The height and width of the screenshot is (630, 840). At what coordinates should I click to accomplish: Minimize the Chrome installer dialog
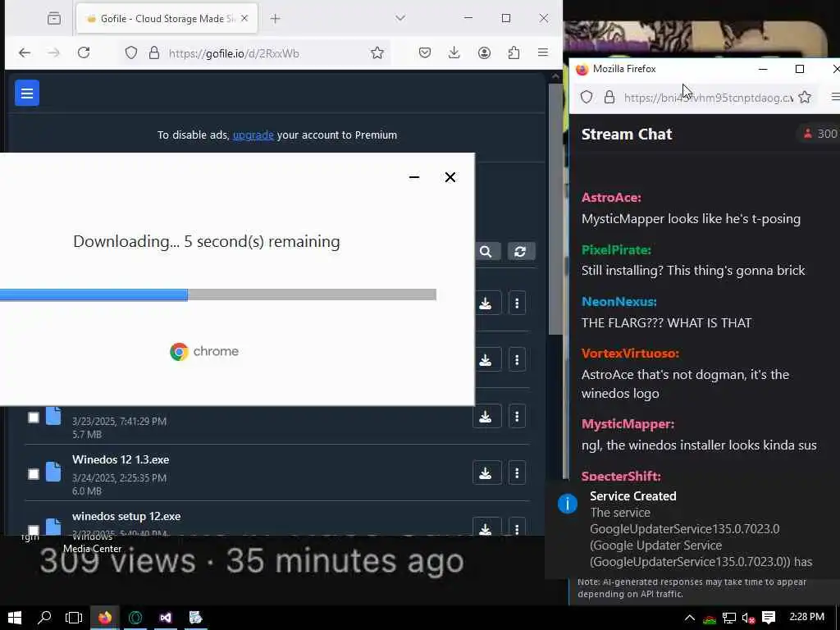point(414,177)
